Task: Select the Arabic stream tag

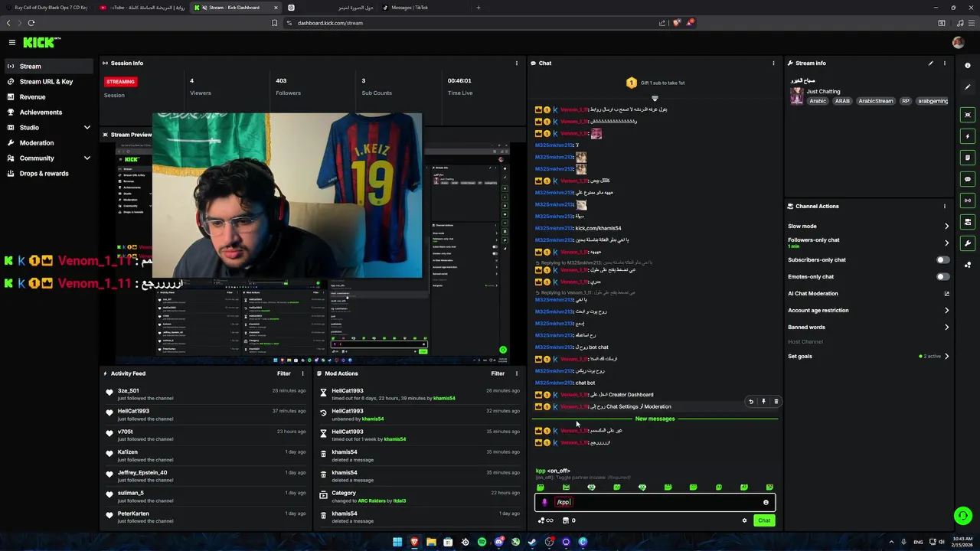Action: coord(818,101)
